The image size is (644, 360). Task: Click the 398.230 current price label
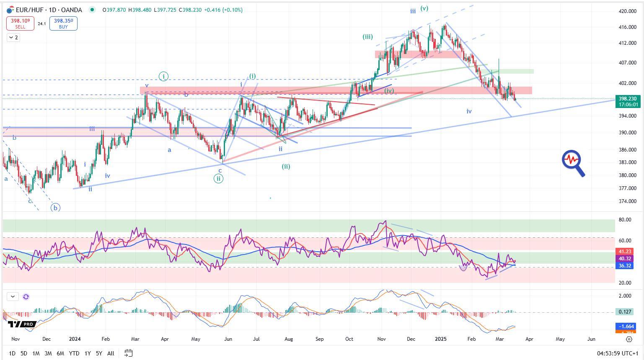pyautogui.click(x=627, y=99)
